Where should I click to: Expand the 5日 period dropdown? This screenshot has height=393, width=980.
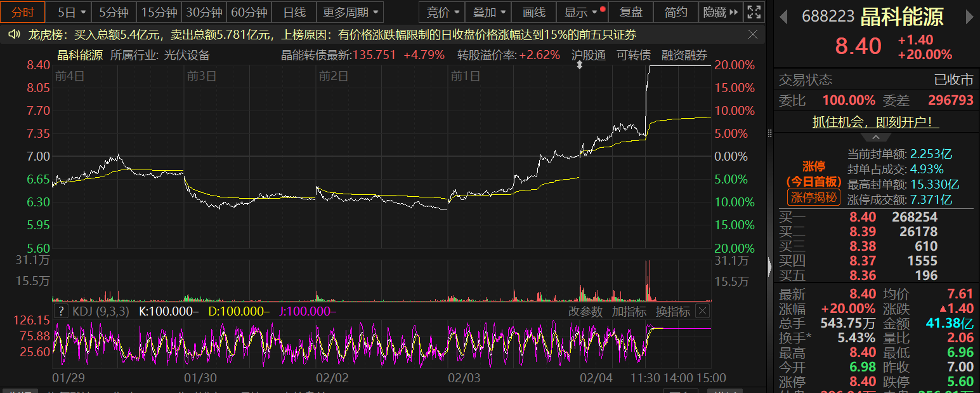click(x=72, y=12)
